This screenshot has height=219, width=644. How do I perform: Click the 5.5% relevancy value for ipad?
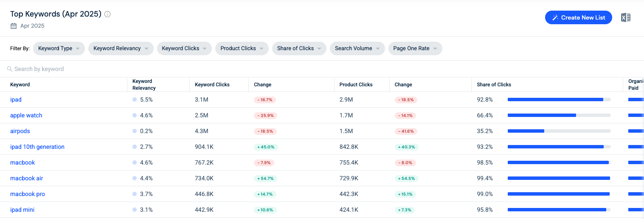point(146,100)
